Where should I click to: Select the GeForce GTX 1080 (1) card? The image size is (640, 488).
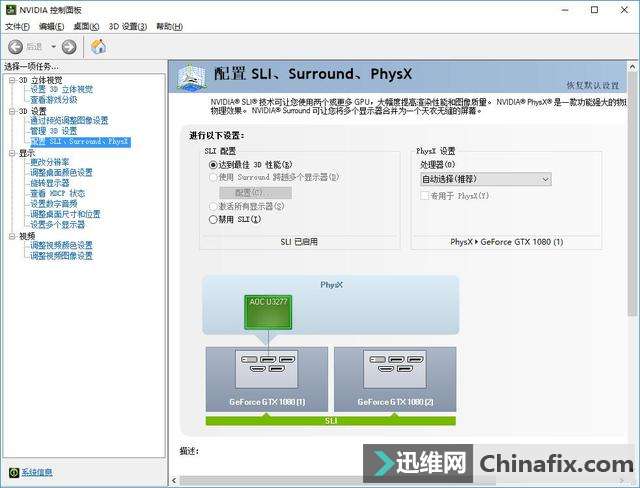click(x=267, y=379)
